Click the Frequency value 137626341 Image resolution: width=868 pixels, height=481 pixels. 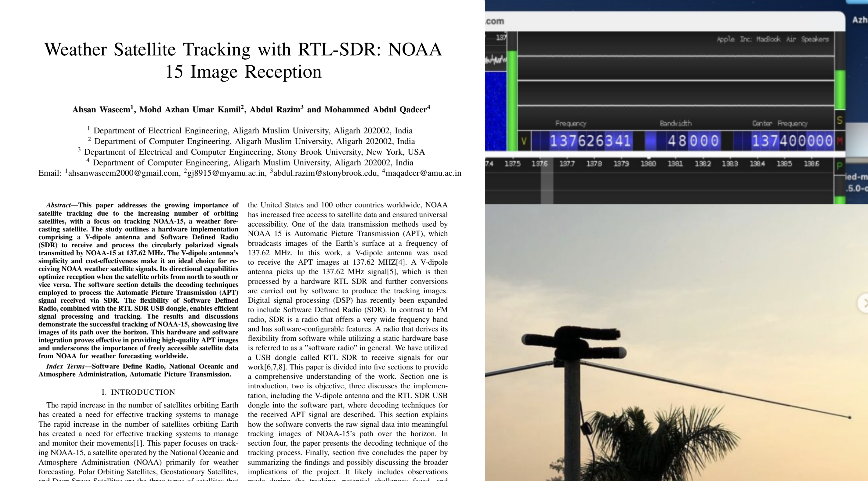(x=590, y=141)
